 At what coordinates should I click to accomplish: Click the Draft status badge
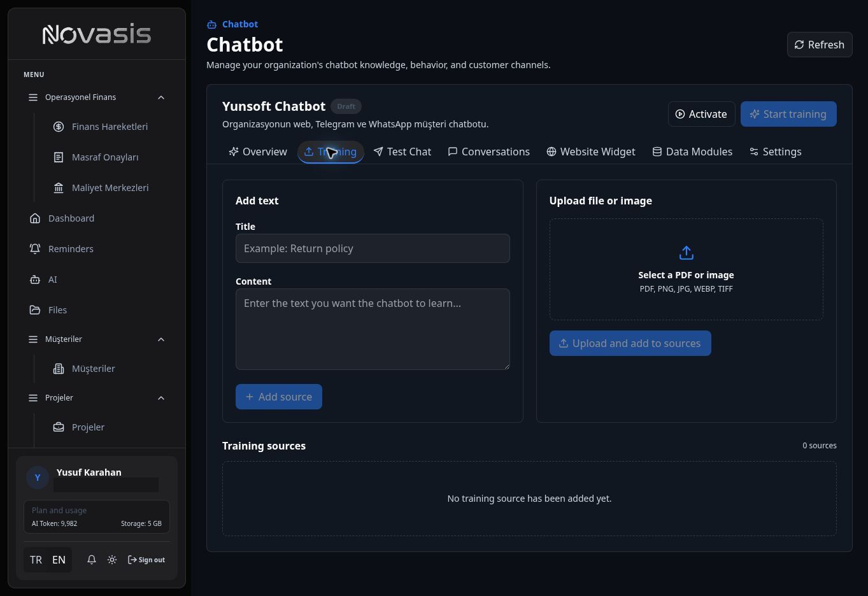pyautogui.click(x=346, y=106)
